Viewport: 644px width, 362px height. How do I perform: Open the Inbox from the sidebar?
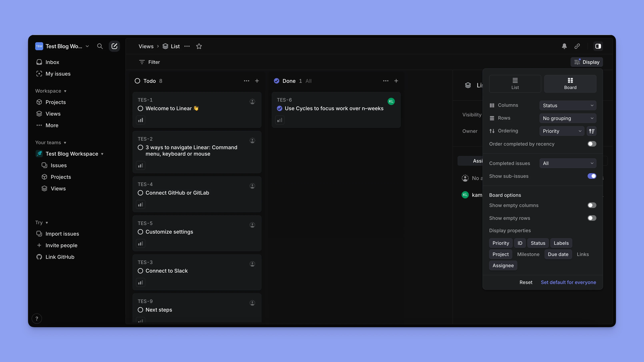coord(52,62)
